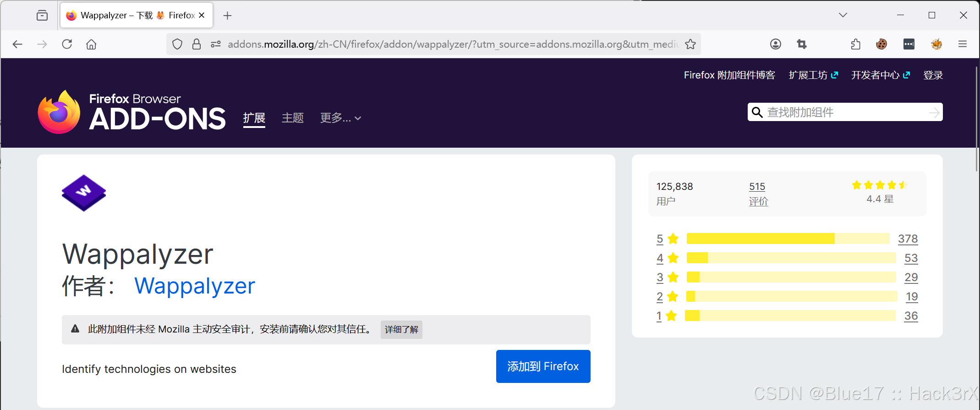Viewport: 980px width, 410px height.
Task: Click the 125,838 user count text
Action: pyautogui.click(x=674, y=187)
